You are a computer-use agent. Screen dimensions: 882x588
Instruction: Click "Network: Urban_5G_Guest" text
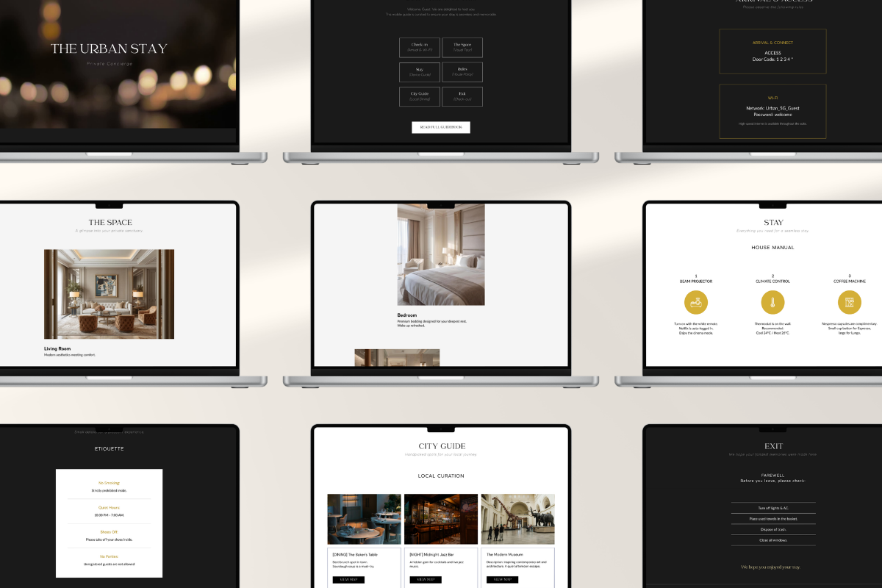772,108
